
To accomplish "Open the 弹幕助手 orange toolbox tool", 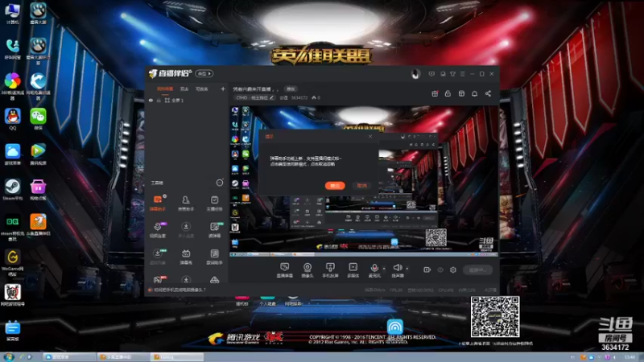I will [x=158, y=203].
